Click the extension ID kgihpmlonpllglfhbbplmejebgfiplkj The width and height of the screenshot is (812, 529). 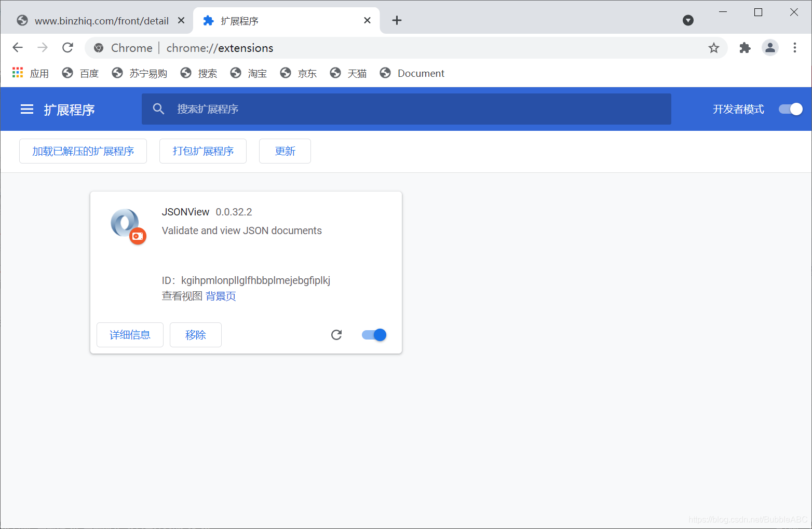click(x=255, y=280)
